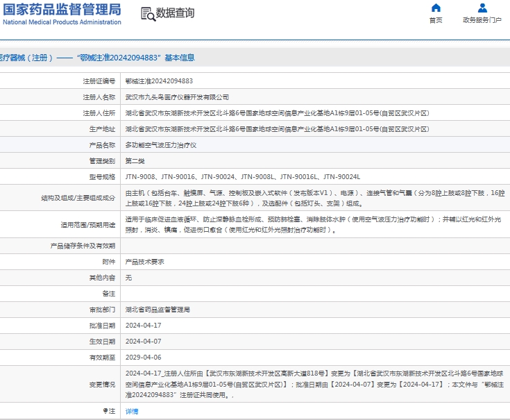The image size is (510, 420).
Task: Click the 生产地址 row label
Action: [x=102, y=129]
